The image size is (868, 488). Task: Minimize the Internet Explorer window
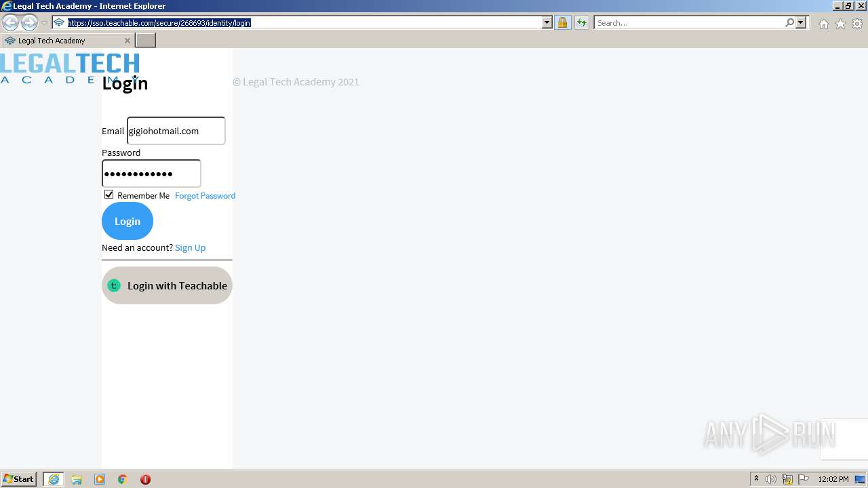[837, 6]
